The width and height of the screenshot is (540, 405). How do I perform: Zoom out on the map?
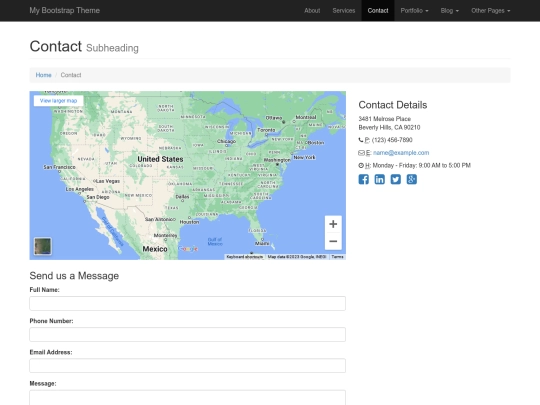point(333,241)
